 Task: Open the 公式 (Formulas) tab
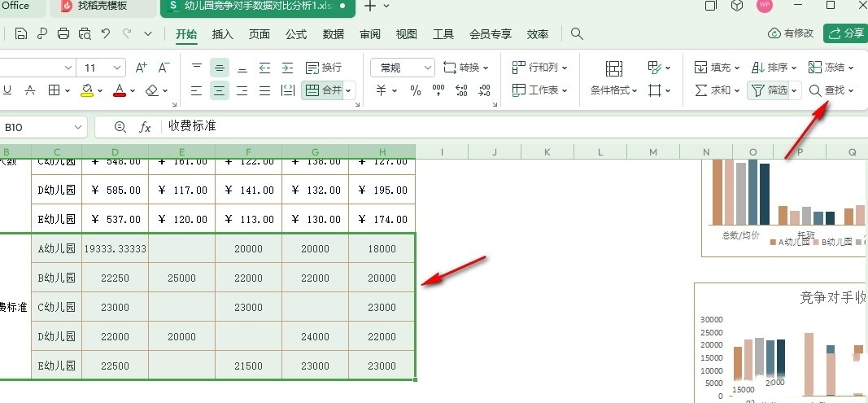296,34
